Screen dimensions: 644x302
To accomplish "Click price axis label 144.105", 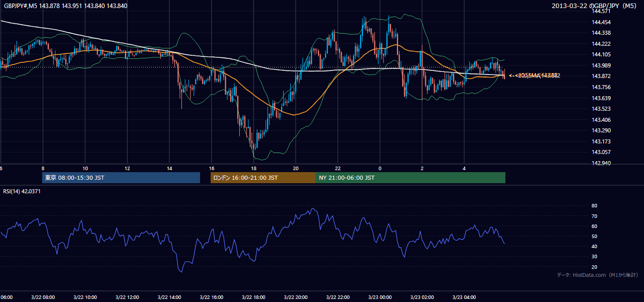I will 602,54.
